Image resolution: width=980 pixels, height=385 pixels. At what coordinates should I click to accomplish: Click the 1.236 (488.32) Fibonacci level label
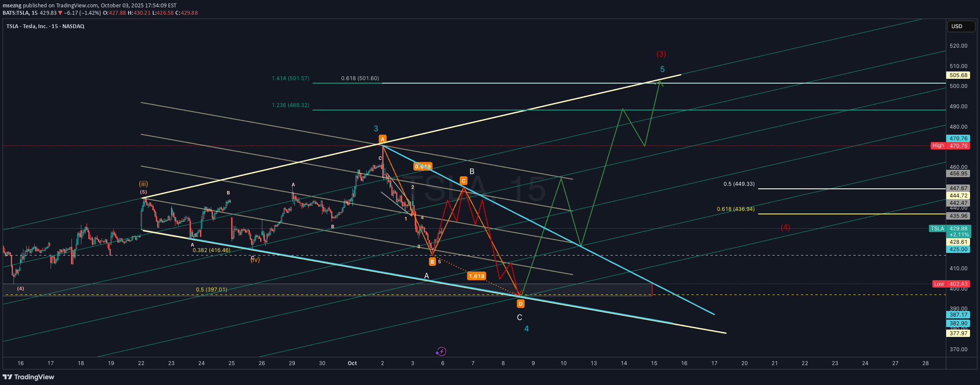tap(290, 105)
